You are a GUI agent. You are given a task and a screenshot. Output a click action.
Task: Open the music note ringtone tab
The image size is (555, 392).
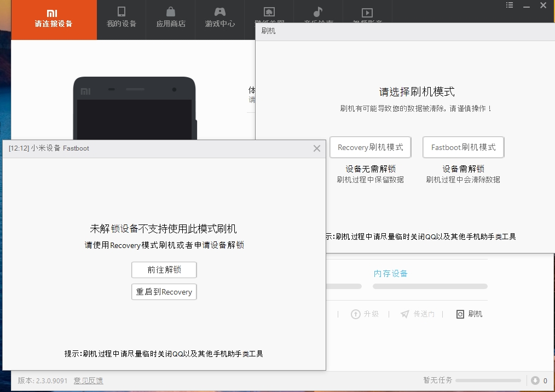[x=318, y=13]
